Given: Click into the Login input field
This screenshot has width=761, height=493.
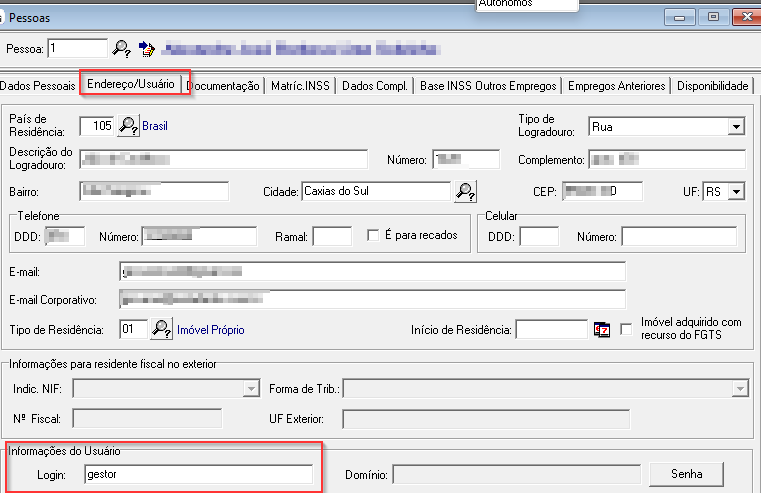Looking at the screenshot, I should (198, 474).
